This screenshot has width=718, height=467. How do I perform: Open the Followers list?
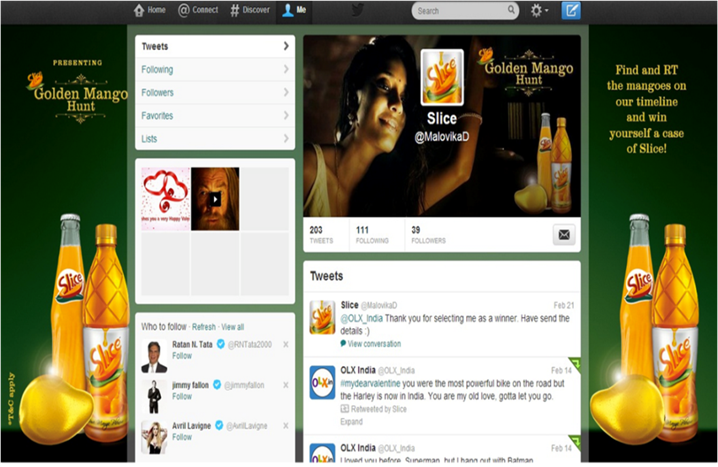pos(215,92)
